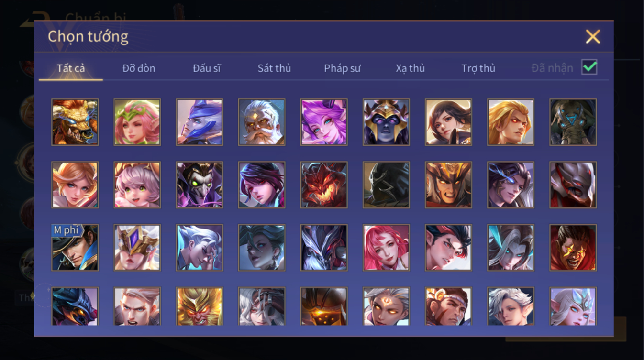Open the Trợ thủ tab
The image size is (644, 360).
pos(478,68)
